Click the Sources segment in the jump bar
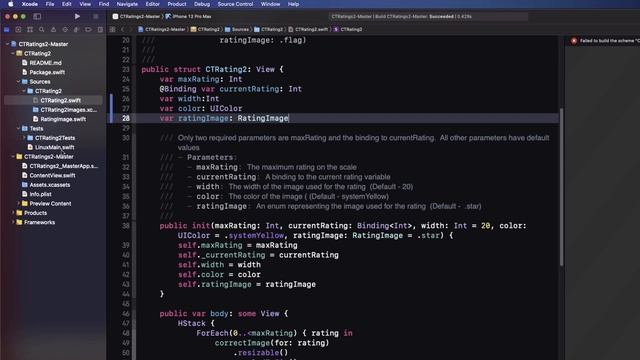 pos(237,29)
